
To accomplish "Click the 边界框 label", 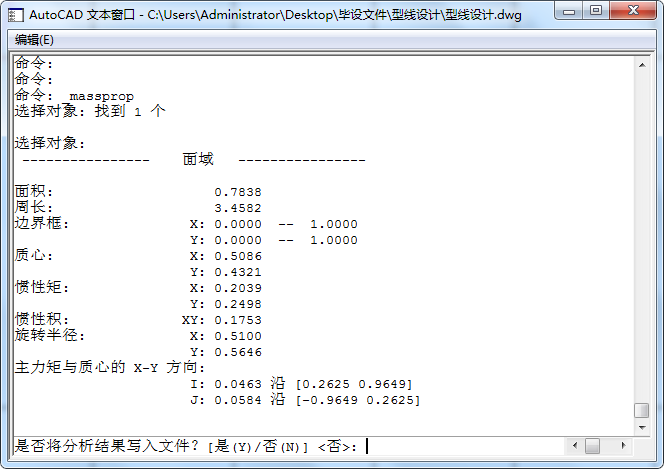I will pos(42,223).
